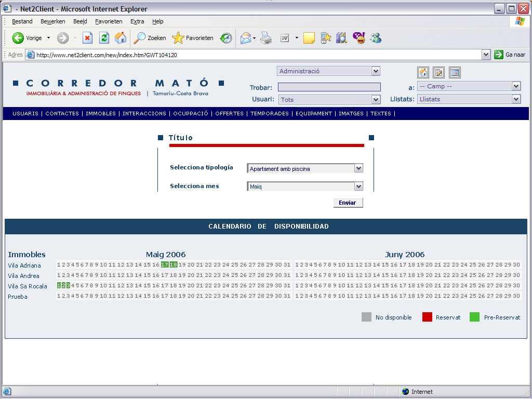Open the Favorieten menu
The height and width of the screenshot is (399, 532).
pyautogui.click(x=109, y=21)
